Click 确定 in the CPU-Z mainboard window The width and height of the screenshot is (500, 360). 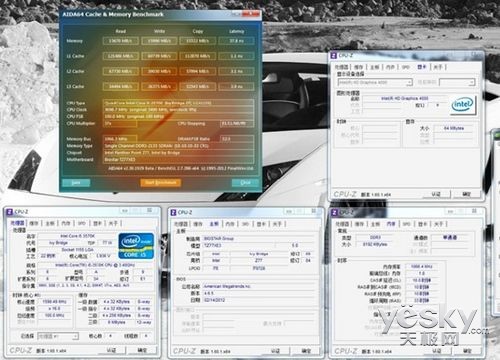(x=306, y=351)
